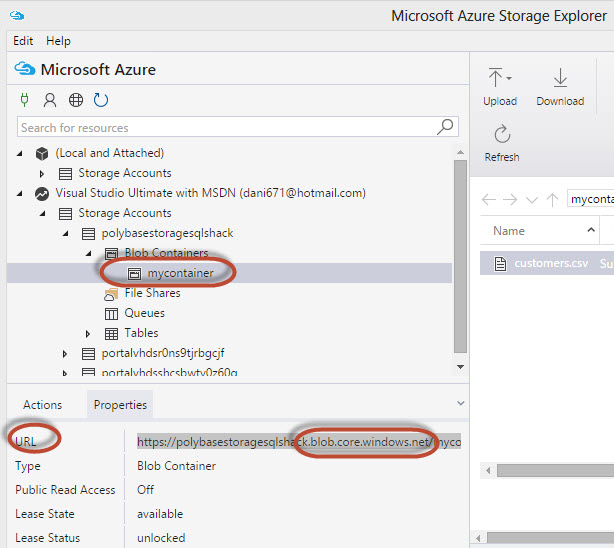Expand the Tables tree node

coord(88,333)
